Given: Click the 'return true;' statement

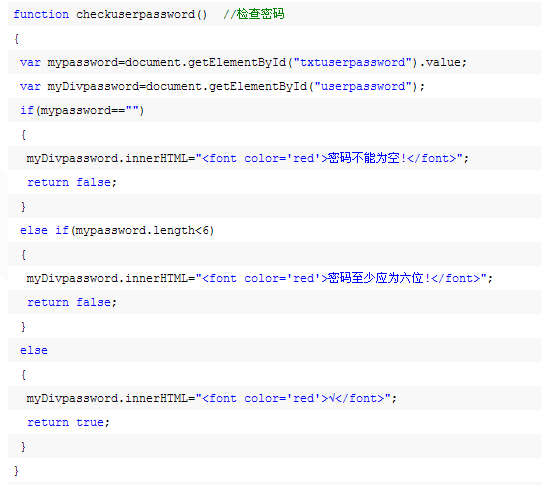Looking at the screenshot, I should pos(68,422).
